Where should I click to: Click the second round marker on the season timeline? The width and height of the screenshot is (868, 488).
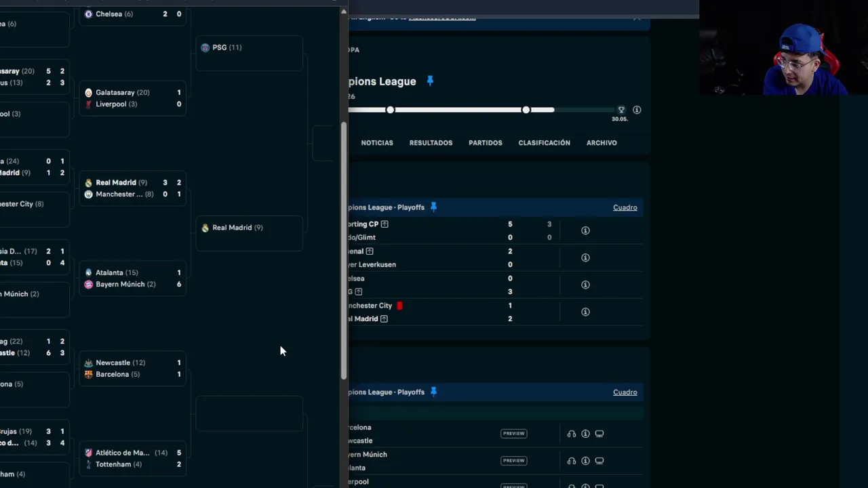(x=526, y=110)
